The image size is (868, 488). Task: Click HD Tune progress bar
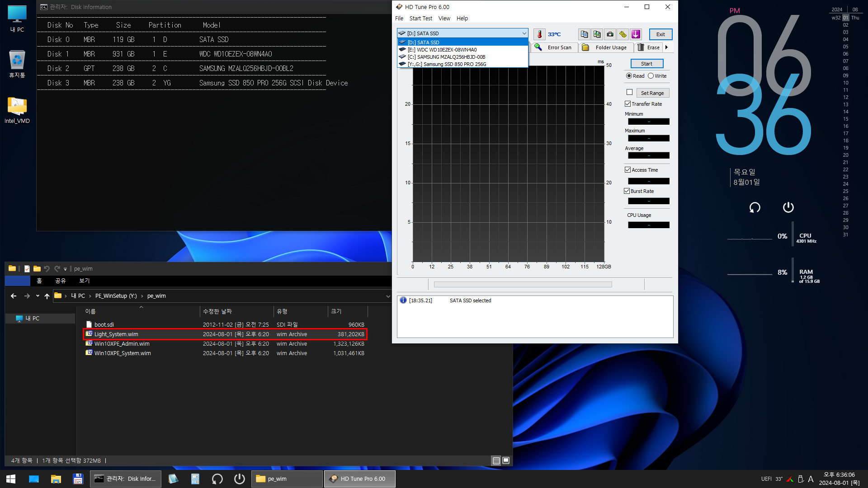click(523, 285)
